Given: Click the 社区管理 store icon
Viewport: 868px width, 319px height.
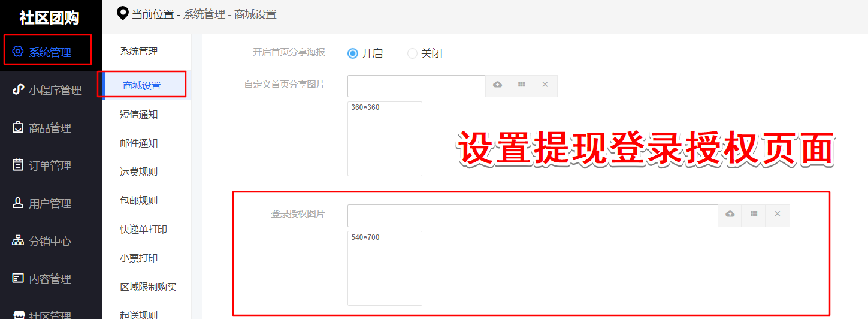Looking at the screenshot, I should (x=18, y=315).
